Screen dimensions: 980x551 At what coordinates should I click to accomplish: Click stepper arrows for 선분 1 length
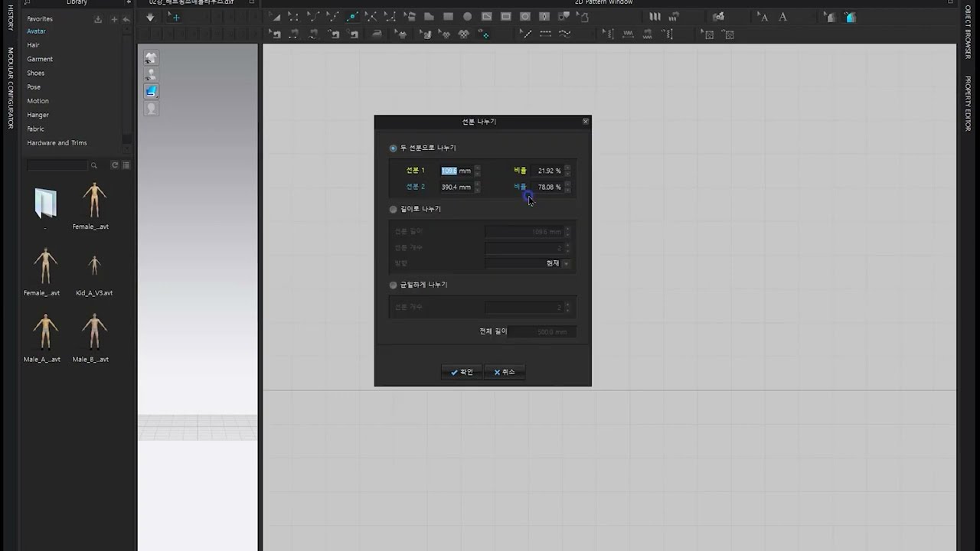coord(478,171)
